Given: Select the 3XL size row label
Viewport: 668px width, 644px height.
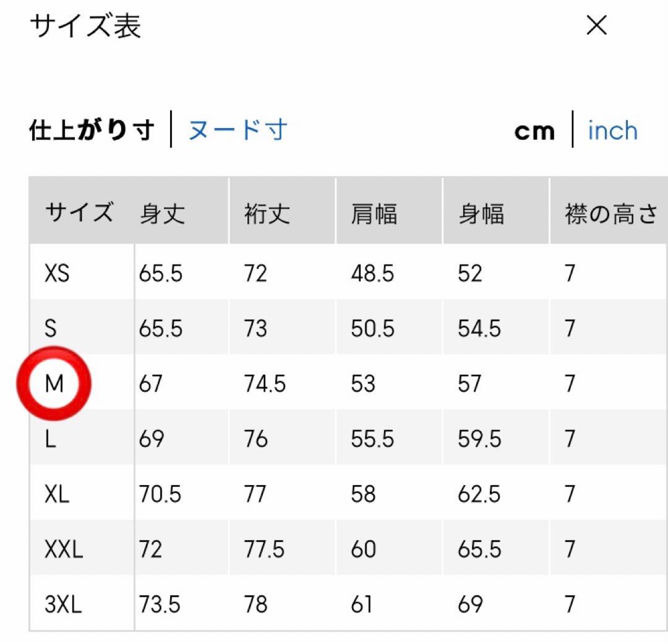Looking at the screenshot, I should tap(63, 604).
